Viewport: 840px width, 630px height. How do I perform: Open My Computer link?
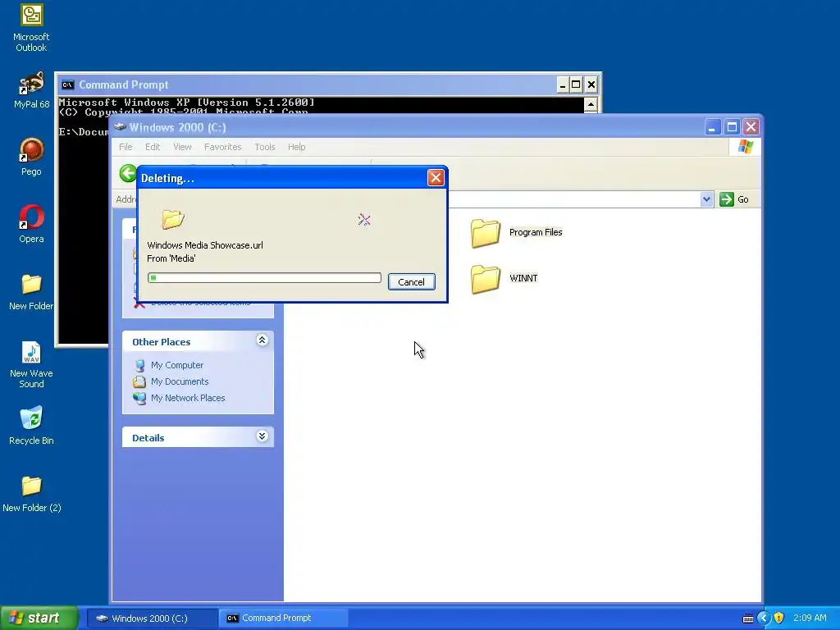click(x=177, y=365)
